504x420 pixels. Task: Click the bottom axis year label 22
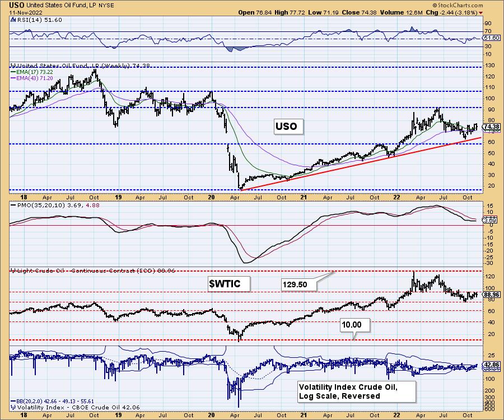click(x=397, y=415)
